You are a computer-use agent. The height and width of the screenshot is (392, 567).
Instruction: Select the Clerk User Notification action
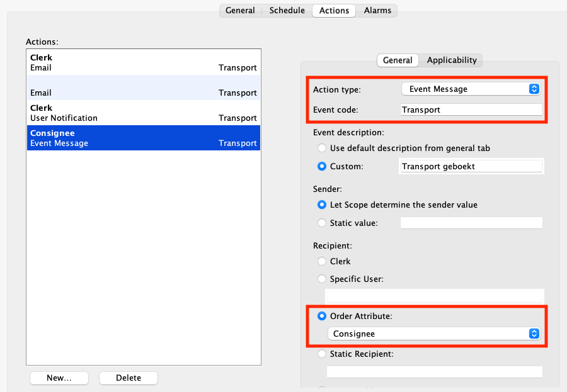pos(143,113)
